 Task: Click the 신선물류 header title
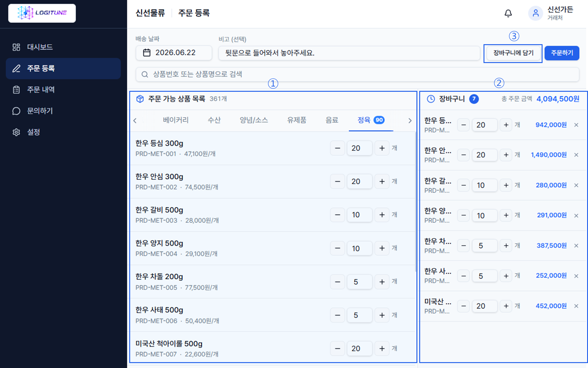click(150, 13)
